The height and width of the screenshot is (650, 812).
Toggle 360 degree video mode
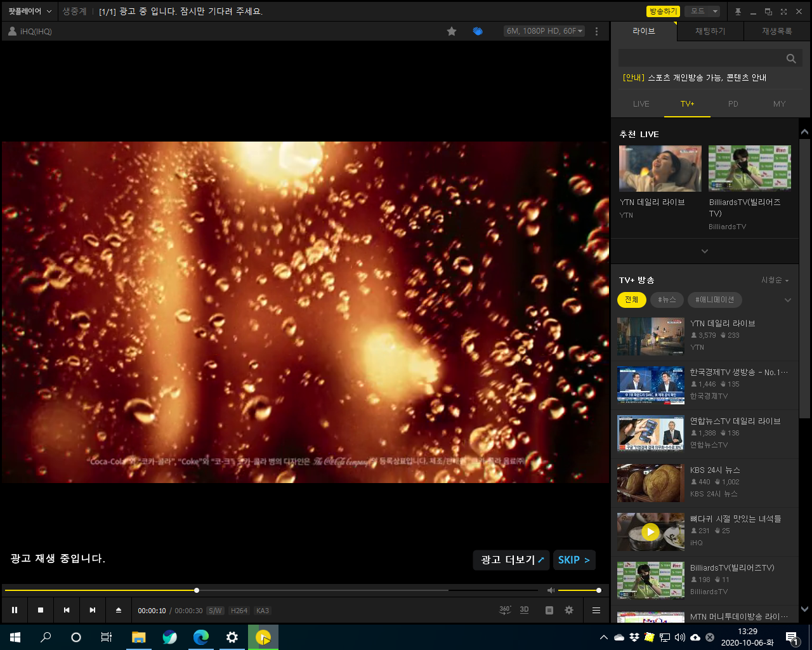pos(505,610)
